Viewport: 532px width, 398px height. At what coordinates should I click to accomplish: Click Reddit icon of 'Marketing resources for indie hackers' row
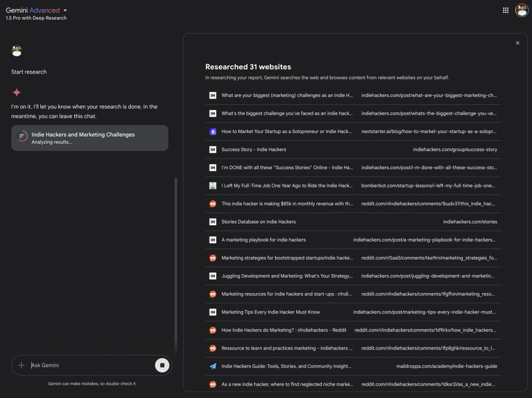tap(213, 294)
